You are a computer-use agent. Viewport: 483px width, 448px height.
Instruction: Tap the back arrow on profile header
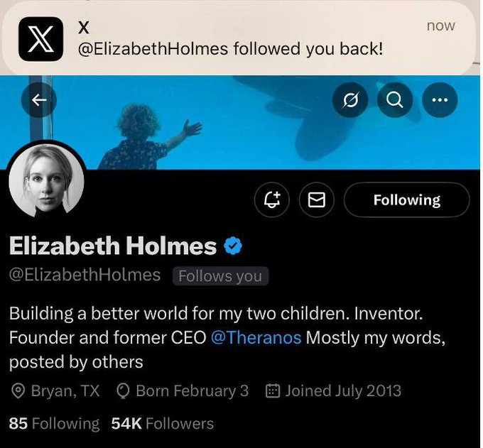pos(39,101)
